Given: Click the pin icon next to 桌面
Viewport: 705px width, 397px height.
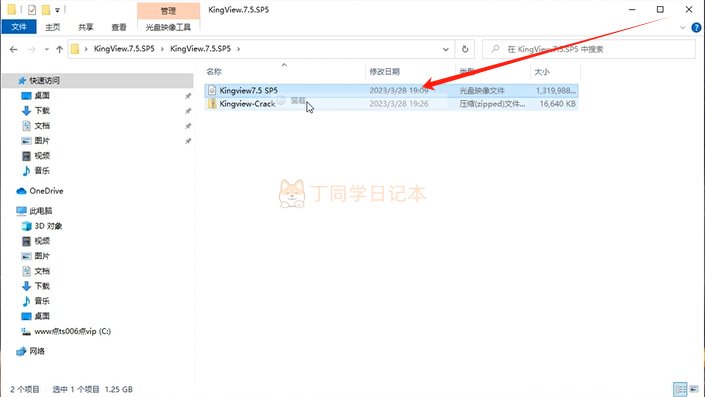Looking at the screenshot, I should [x=188, y=96].
